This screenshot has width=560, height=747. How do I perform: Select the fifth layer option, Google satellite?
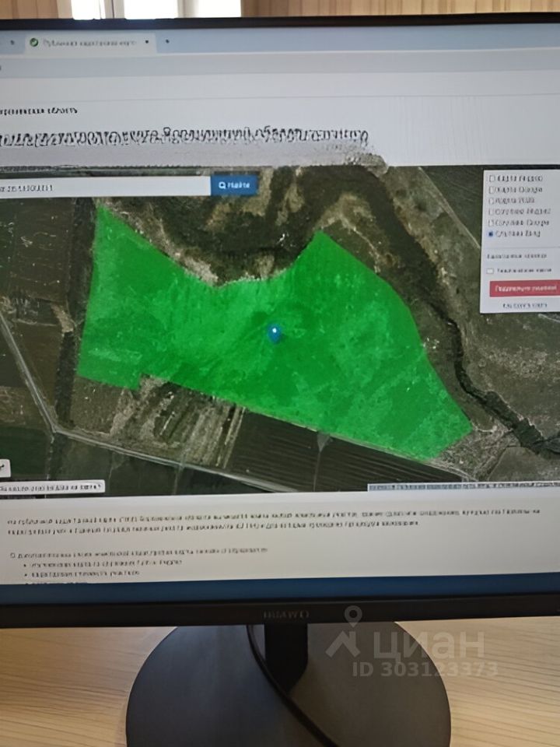pyautogui.click(x=492, y=223)
